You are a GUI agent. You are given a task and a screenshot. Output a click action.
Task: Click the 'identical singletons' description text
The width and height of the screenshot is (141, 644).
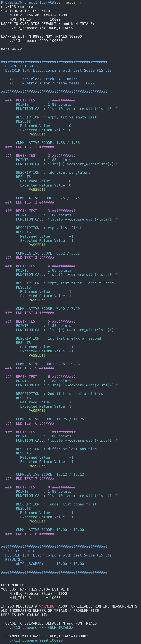pyautogui.click(x=69, y=173)
